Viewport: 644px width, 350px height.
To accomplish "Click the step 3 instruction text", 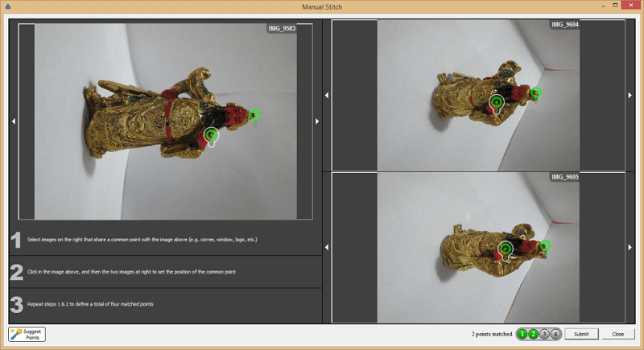I will pos(90,304).
